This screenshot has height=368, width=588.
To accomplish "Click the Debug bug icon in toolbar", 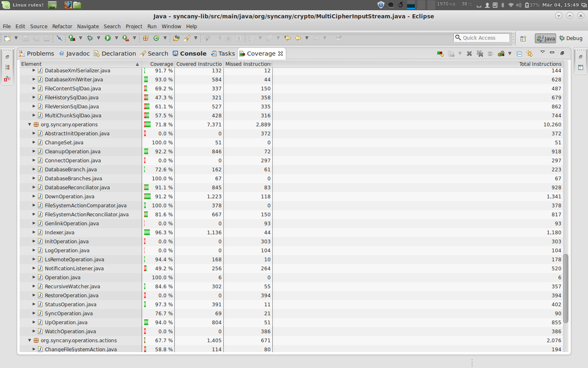I will [90, 38].
